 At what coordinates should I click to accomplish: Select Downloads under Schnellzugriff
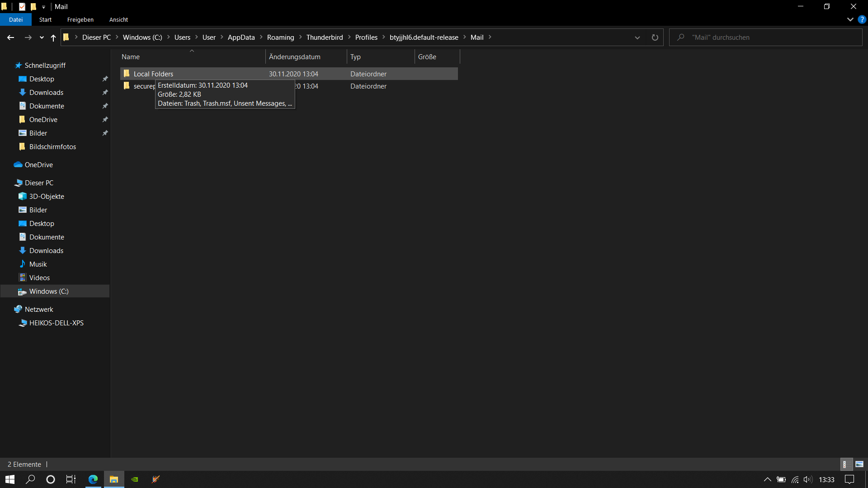[46, 92]
